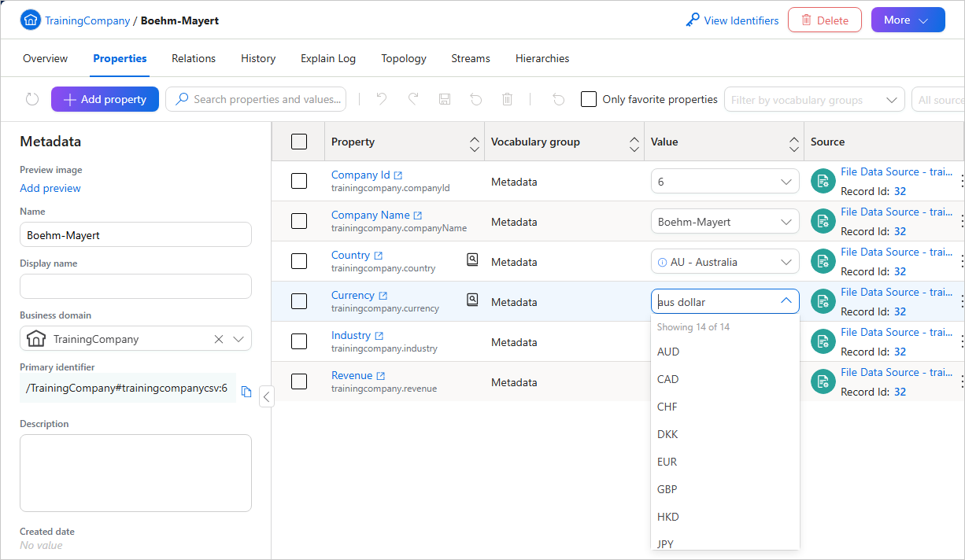
Task: Tick the Country row checkbox
Action: point(299,261)
